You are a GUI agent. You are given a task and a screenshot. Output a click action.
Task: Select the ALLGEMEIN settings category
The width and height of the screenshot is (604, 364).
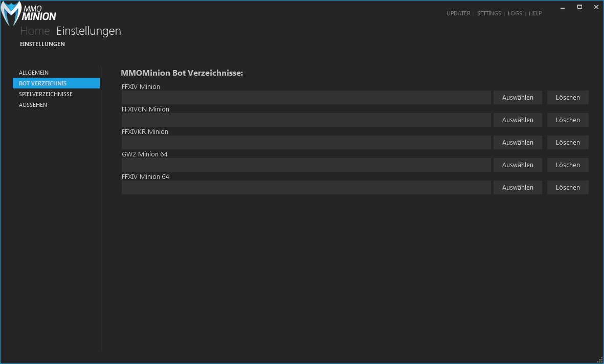(x=34, y=73)
